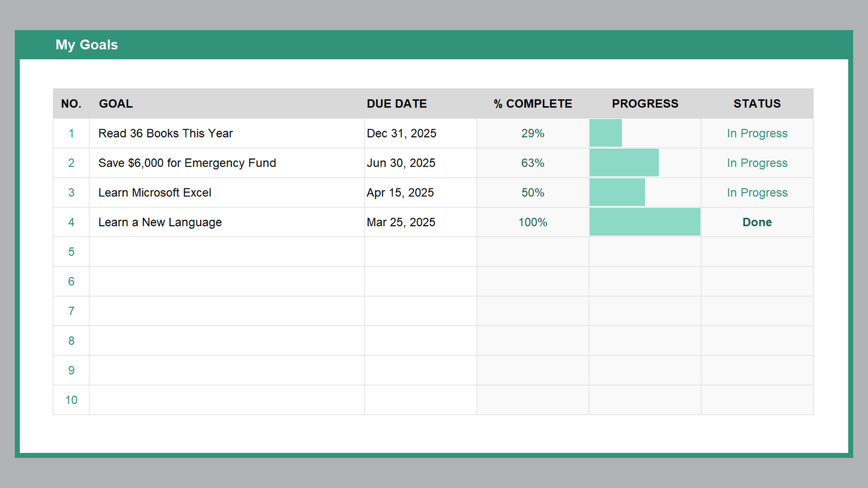
Task: Select the Read 36 Books This Year cell
Action: coord(166,133)
